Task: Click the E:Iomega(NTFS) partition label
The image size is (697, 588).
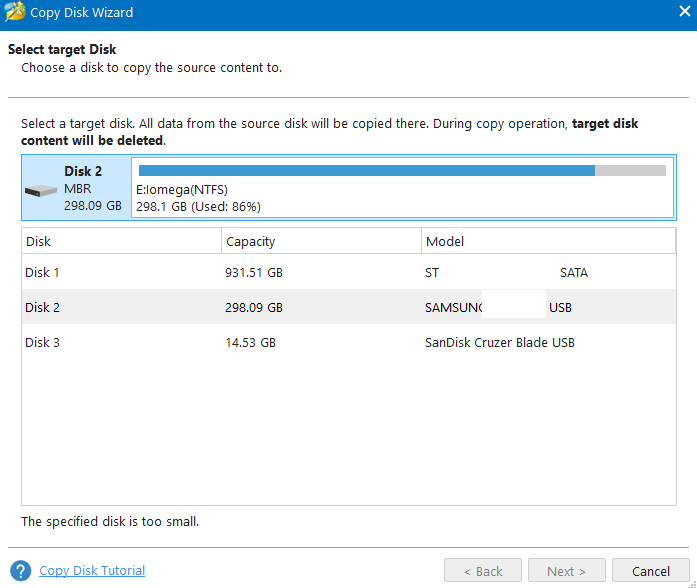Action: (x=182, y=190)
